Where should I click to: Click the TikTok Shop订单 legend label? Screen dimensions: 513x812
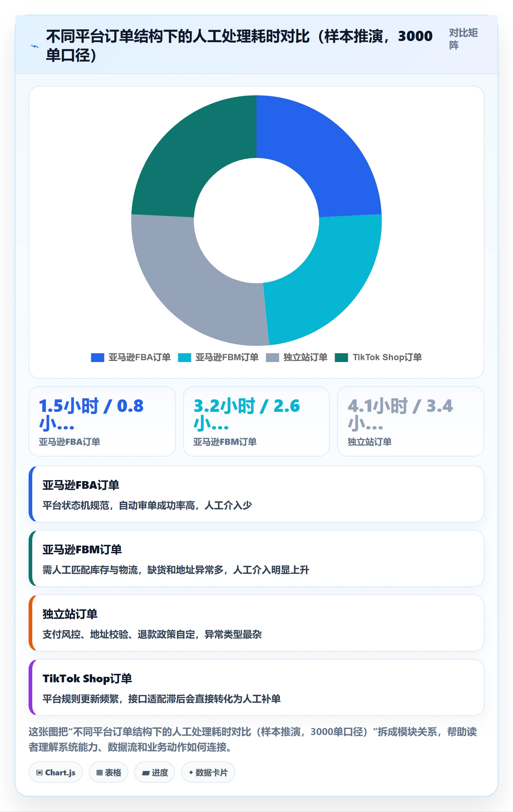(387, 358)
